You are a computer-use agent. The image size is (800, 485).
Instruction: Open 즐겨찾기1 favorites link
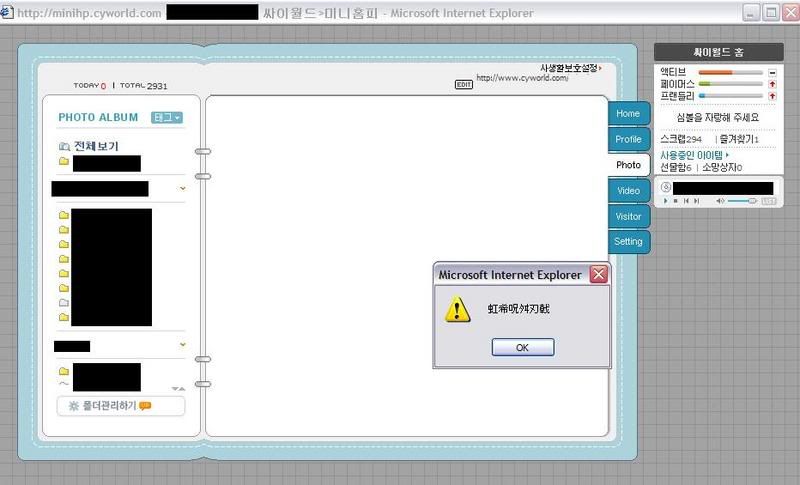coord(739,139)
